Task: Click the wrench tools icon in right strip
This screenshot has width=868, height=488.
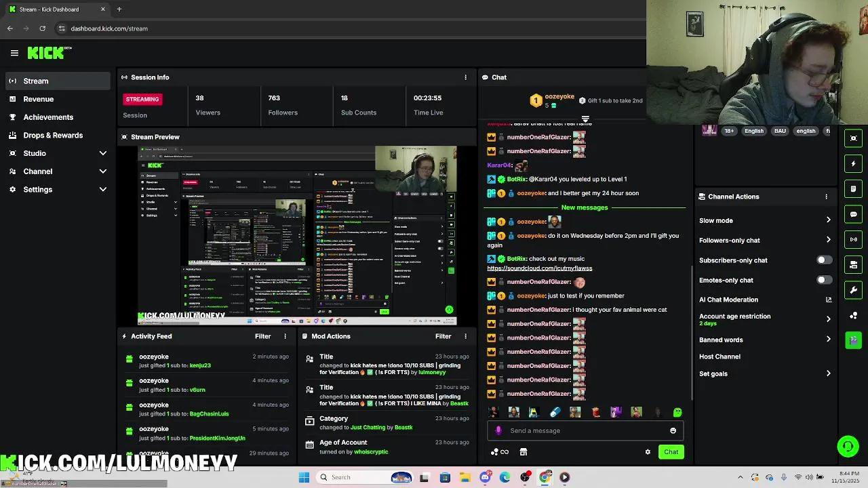Action: point(854,290)
